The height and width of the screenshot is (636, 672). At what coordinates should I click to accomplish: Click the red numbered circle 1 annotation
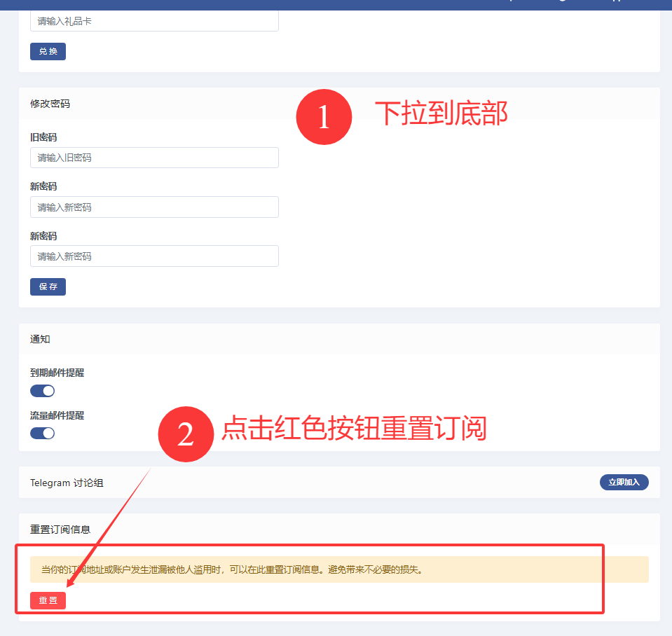(x=324, y=117)
